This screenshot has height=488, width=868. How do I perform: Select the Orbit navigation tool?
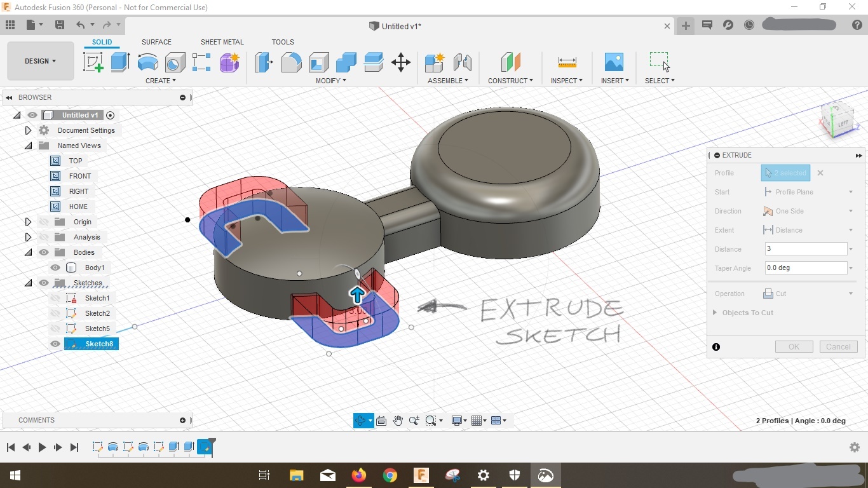[360, 421]
